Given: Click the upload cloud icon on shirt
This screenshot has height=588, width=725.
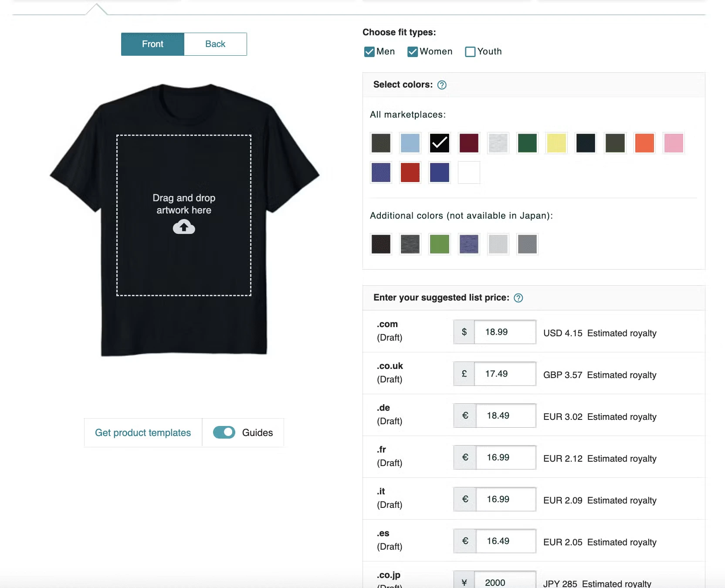Looking at the screenshot, I should pos(184,227).
